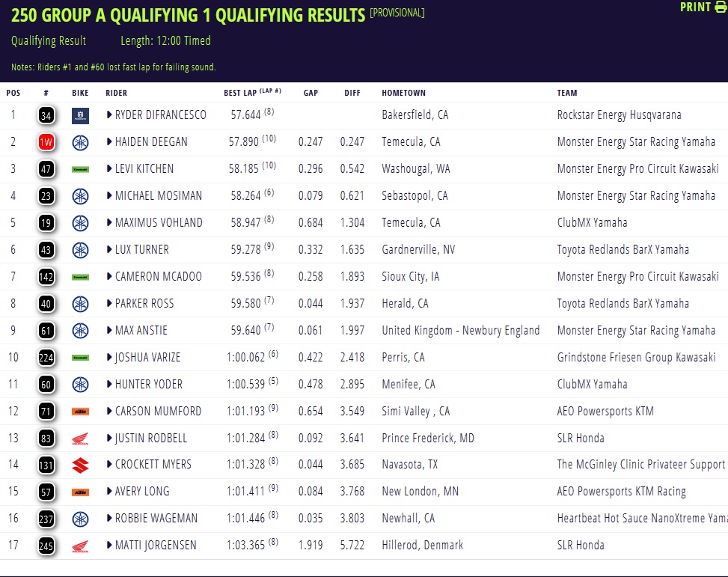Click Husqvarna logo next to Ryder Difrancesco
Screen dimensions: 728x577
pos(80,115)
